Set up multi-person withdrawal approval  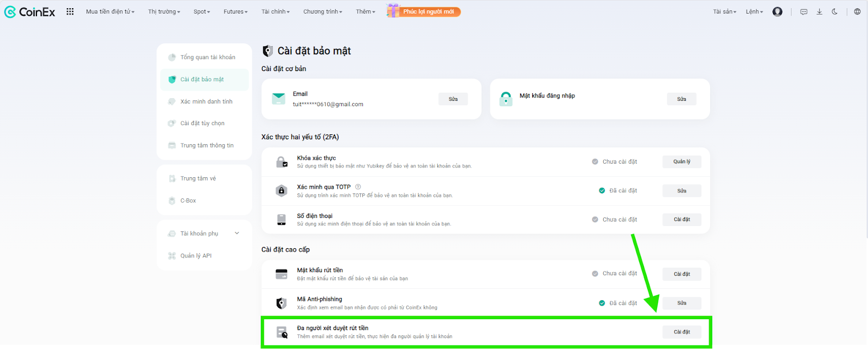[681, 332]
